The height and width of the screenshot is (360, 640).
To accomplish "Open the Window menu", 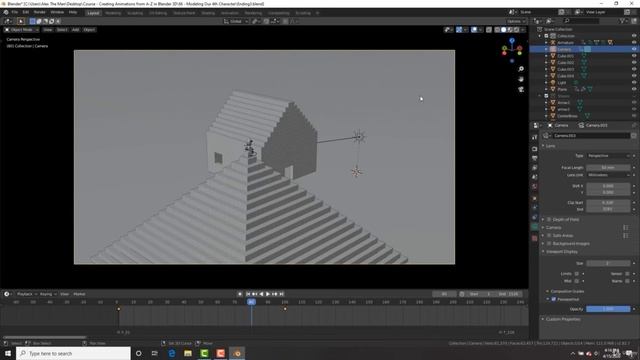I will pos(57,12).
